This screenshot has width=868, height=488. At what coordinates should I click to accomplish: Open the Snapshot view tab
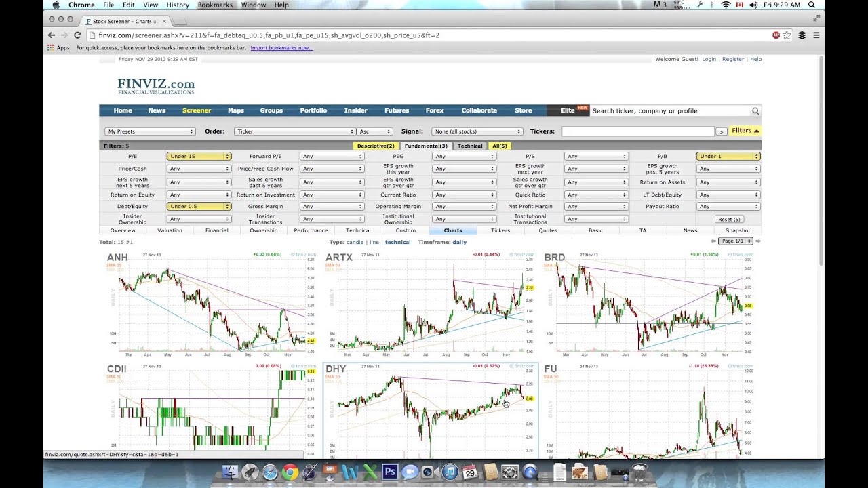coord(738,230)
